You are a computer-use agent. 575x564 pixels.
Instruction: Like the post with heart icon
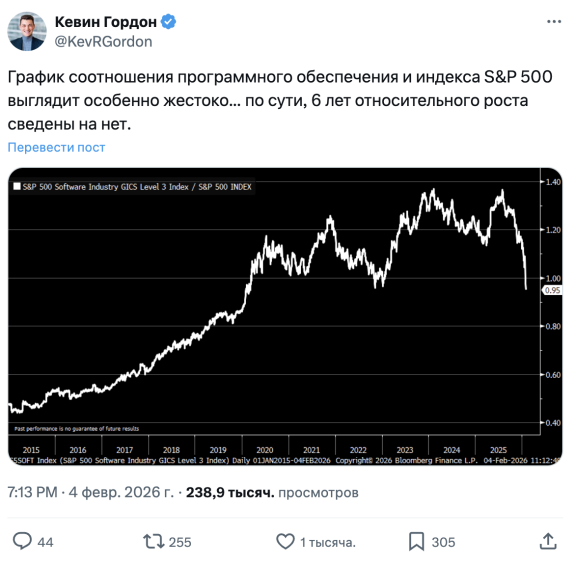click(285, 541)
